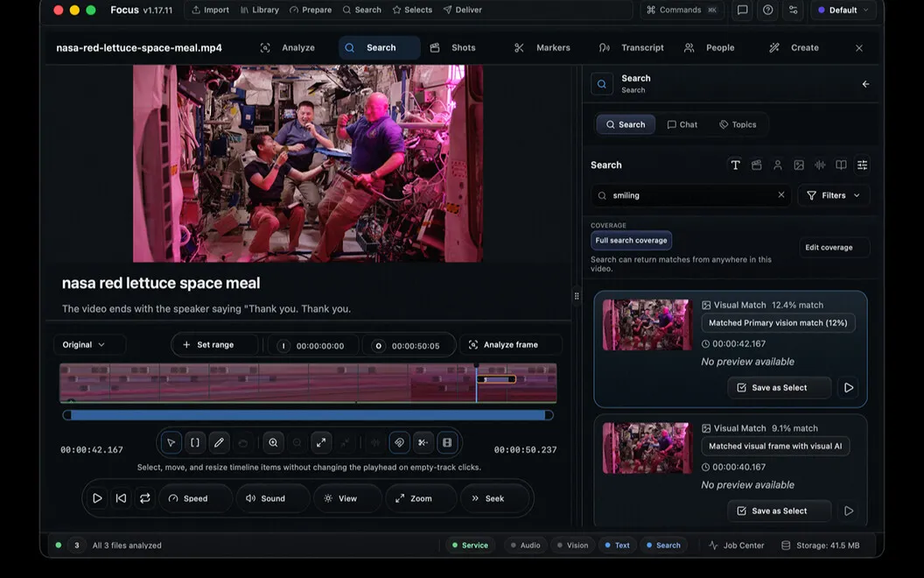The width and height of the screenshot is (924, 578).
Task: Open help question mark icon
Action: point(768,10)
